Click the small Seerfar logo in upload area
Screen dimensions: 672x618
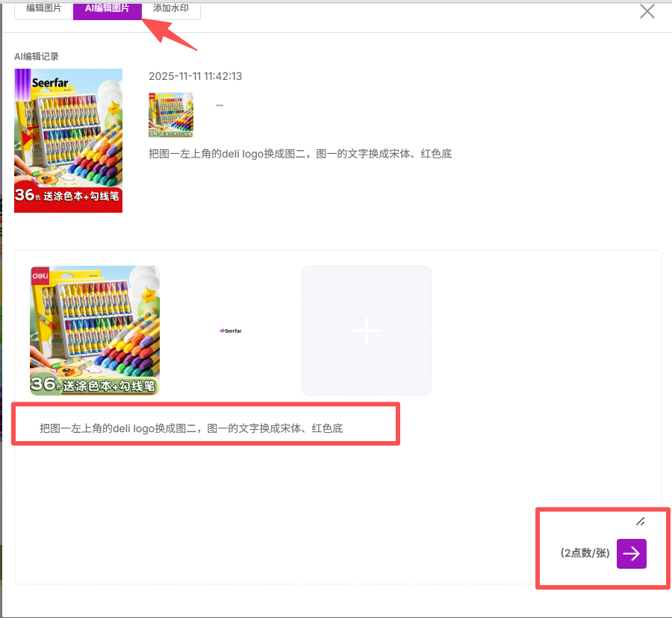pyautogui.click(x=230, y=330)
